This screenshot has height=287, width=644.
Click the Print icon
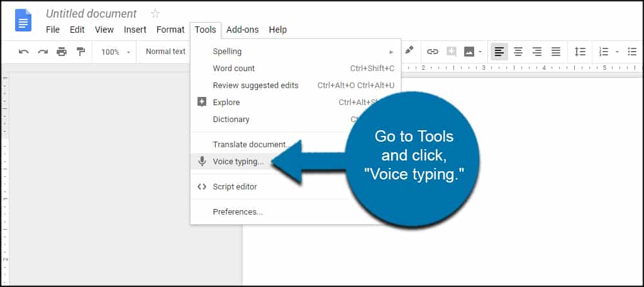tap(62, 52)
